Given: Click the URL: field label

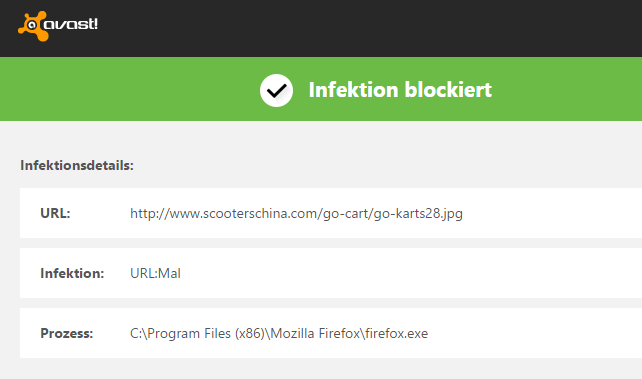Looking at the screenshot, I should (x=55, y=213).
